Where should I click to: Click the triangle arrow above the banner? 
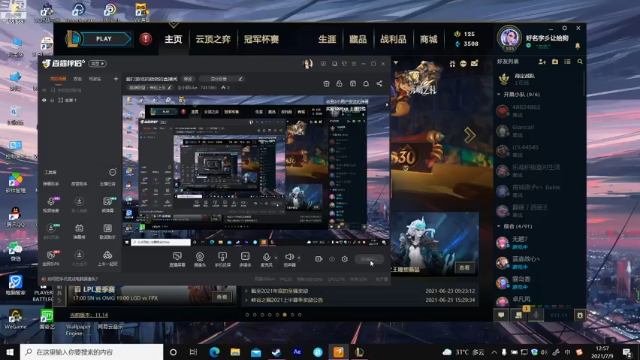pos(396,63)
